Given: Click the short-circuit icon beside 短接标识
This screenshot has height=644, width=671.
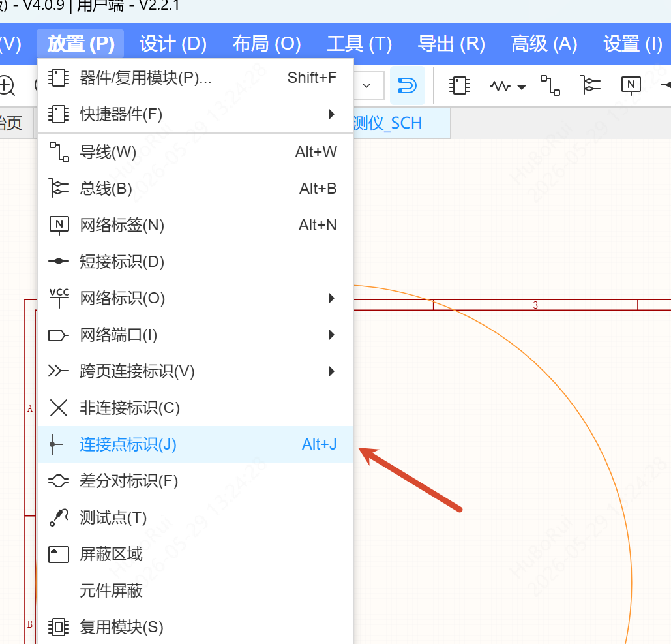Looking at the screenshot, I should 59,261.
